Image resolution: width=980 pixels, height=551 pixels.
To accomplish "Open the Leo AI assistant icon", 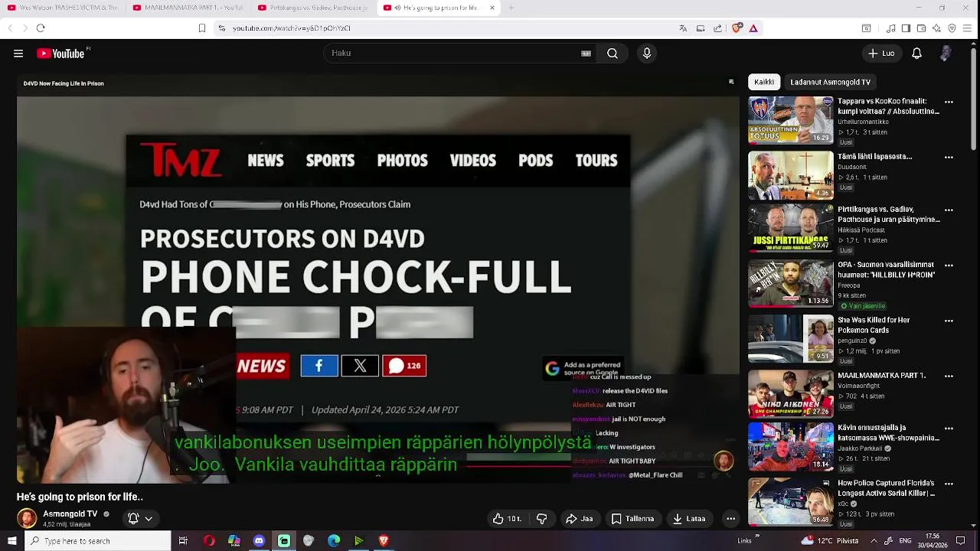I will (x=936, y=28).
